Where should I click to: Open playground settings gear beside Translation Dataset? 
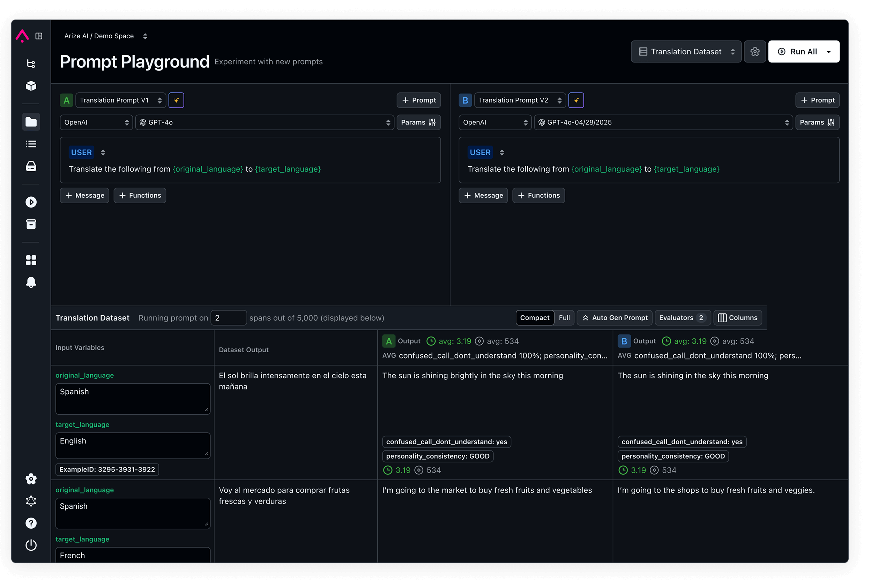755,52
